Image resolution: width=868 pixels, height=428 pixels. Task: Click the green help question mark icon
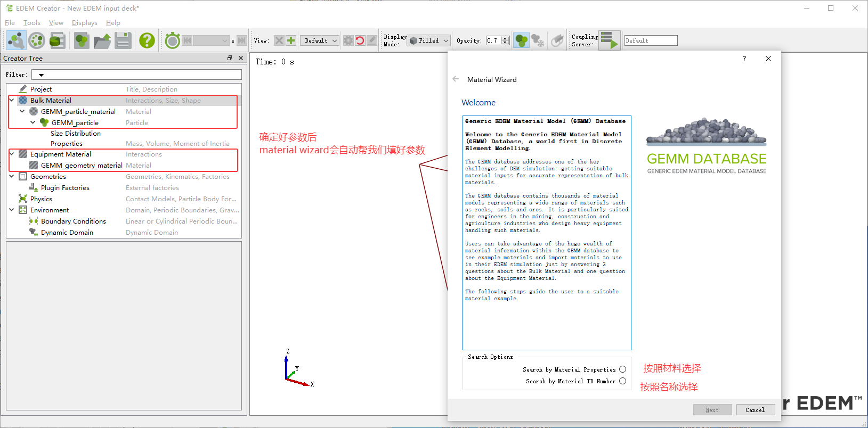[x=147, y=40]
